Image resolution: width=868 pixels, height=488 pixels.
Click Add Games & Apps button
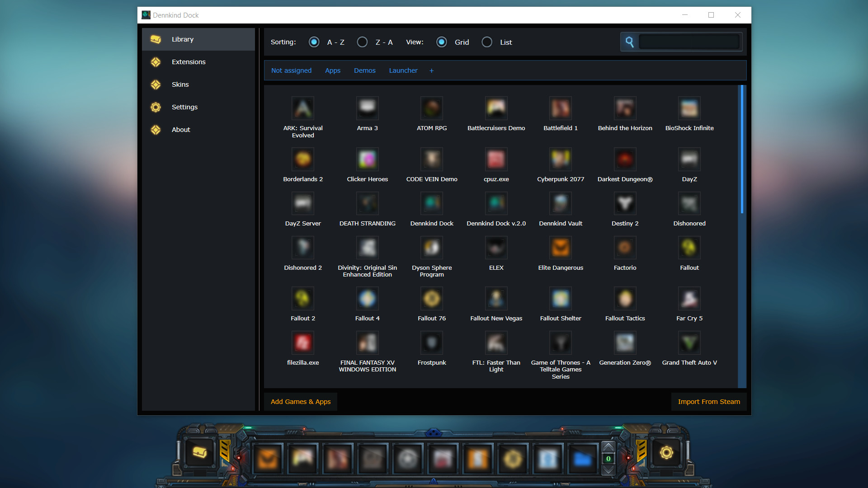[x=301, y=402]
